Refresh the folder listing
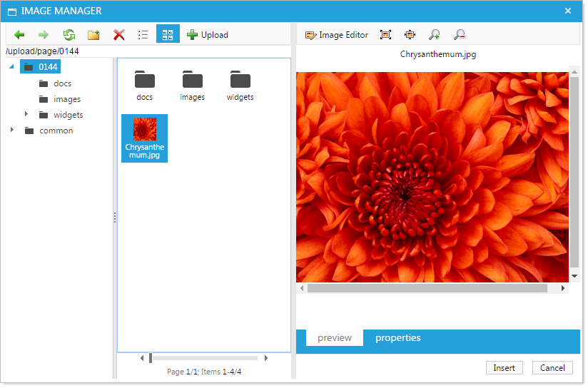Image resolution: width=588 pixels, height=388 pixels. pos(69,35)
